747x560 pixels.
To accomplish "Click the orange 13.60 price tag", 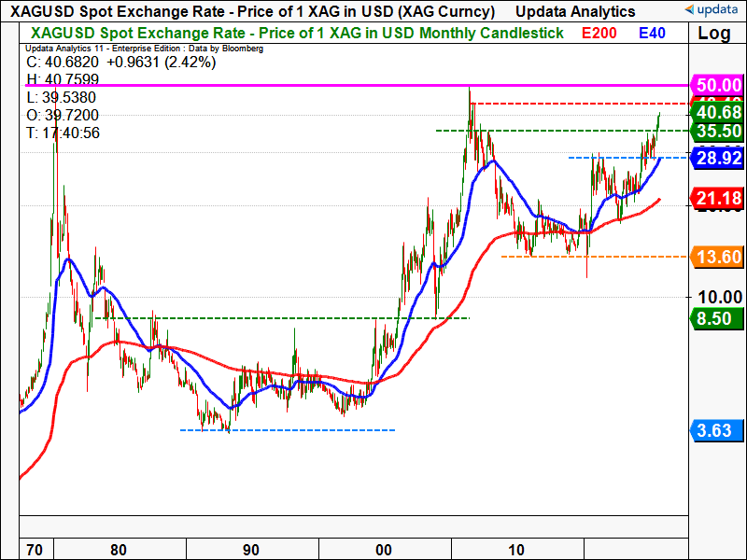I will pyautogui.click(x=716, y=258).
